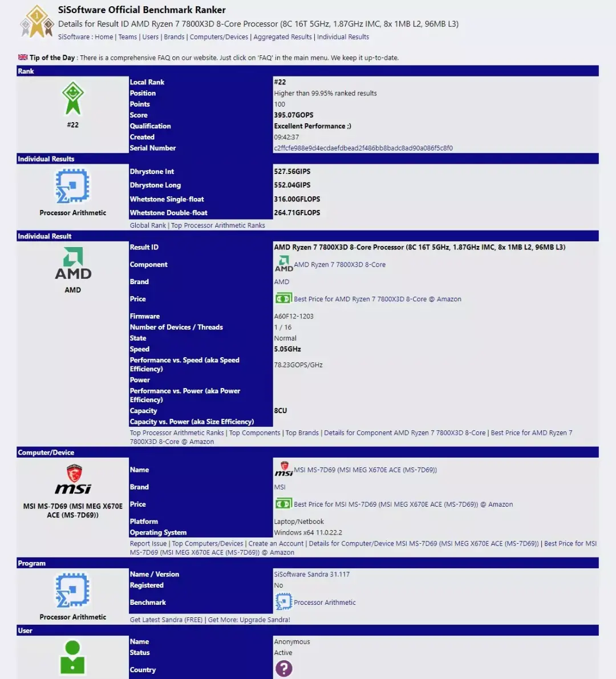
Task: Click the money icon beside AMD Ryzen price
Action: point(283,298)
